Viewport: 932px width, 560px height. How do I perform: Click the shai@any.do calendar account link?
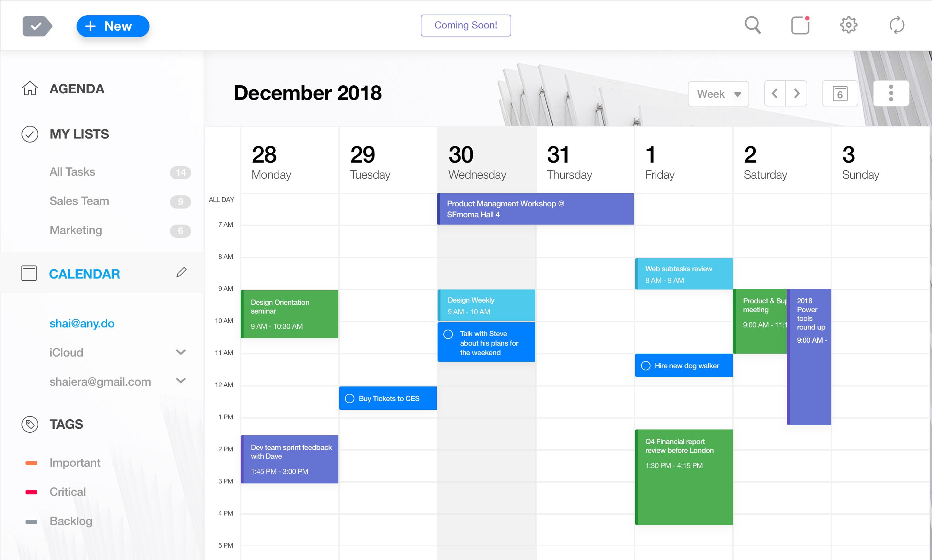point(81,324)
